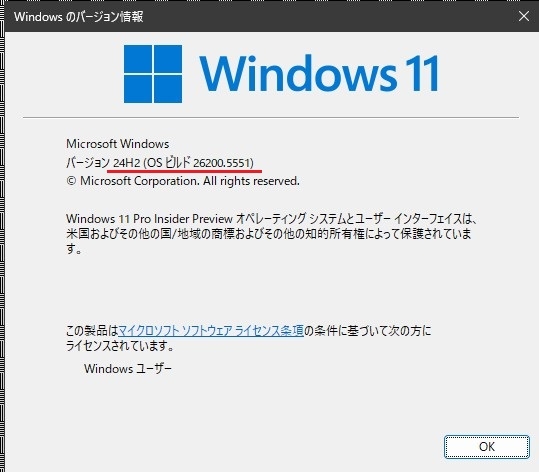Click the Microsoft Windows label
The width and height of the screenshot is (539, 472).
point(118,144)
